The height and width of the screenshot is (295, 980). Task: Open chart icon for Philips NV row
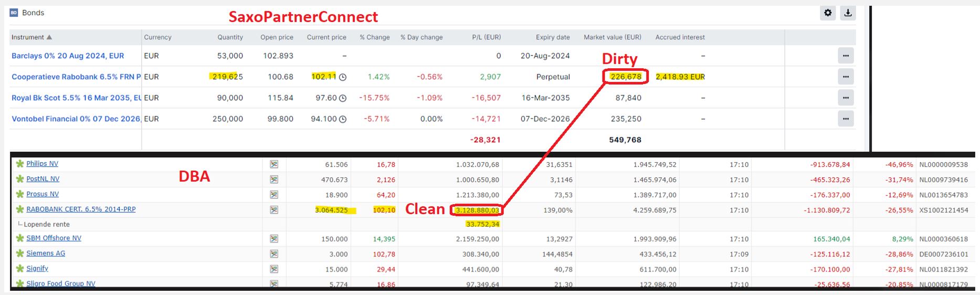pos(274,164)
